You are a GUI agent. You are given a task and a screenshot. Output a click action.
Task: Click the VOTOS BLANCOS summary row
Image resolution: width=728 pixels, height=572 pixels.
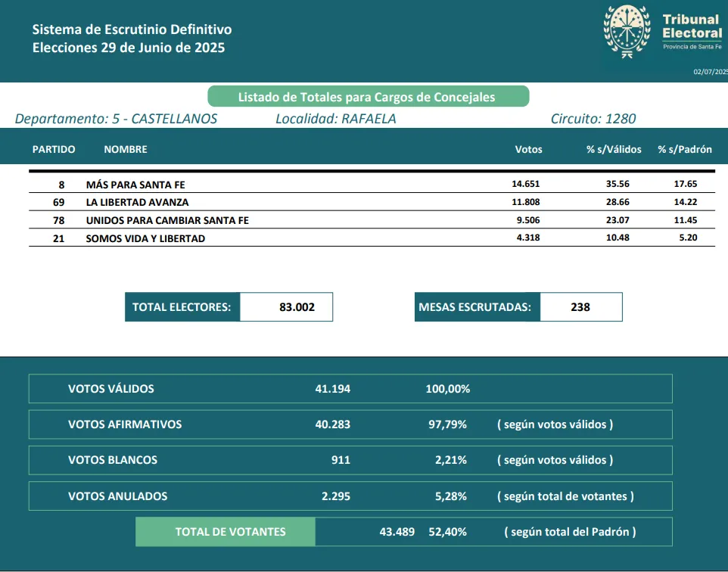(350, 460)
